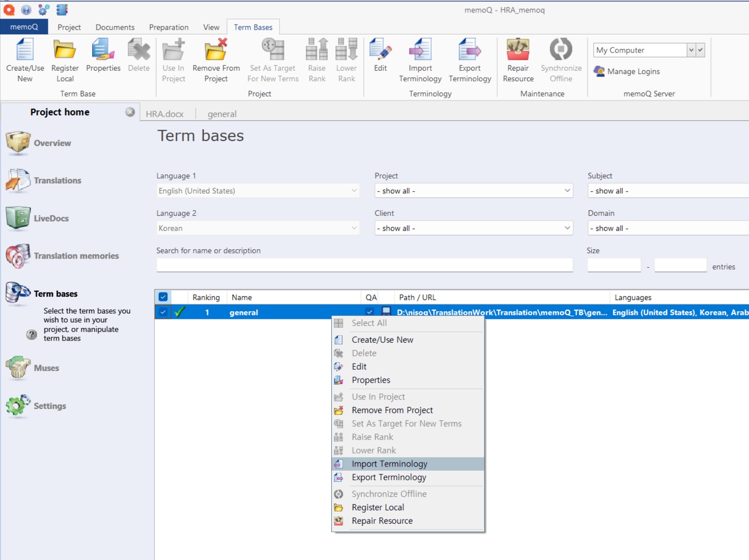Expand Project filter dropdown
749x560 pixels.
[567, 191]
